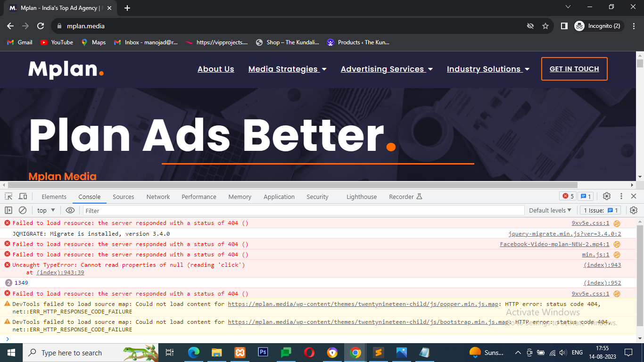
Task: Clear the console with the circle-slash icon
Action: tap(23, 210)
